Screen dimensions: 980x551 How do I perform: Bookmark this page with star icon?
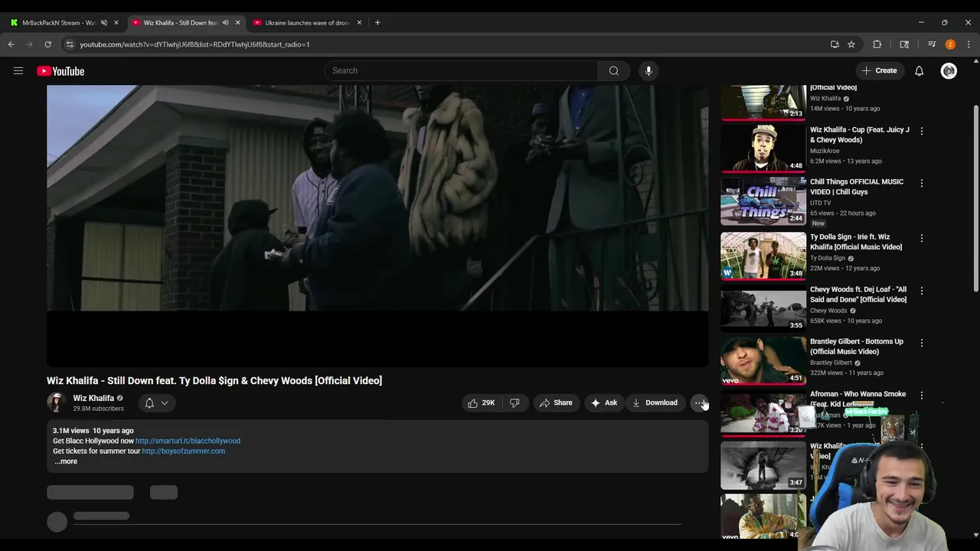point(851,44)
